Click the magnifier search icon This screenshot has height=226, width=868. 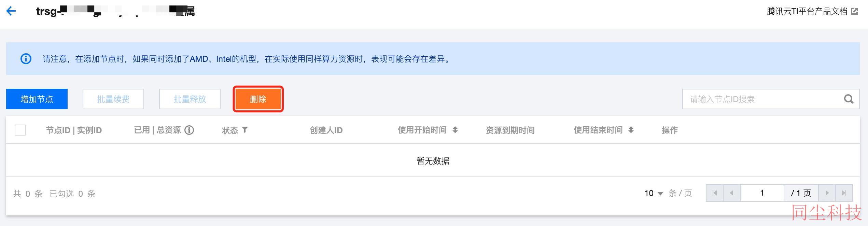point(849,99)
